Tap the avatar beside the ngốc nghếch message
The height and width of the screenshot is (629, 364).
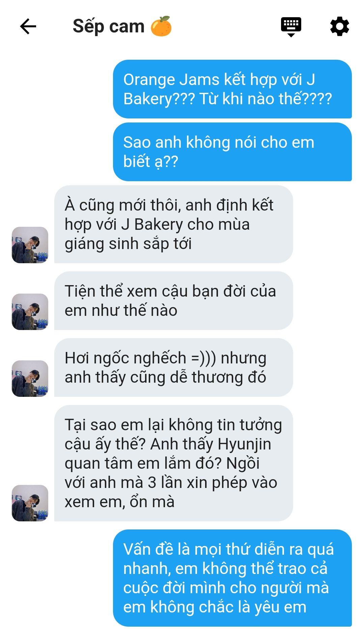(30, 379)
